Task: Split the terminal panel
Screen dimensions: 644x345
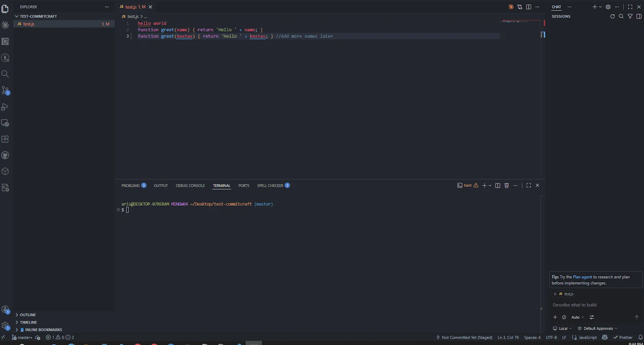Action: [x=497, y=186]
